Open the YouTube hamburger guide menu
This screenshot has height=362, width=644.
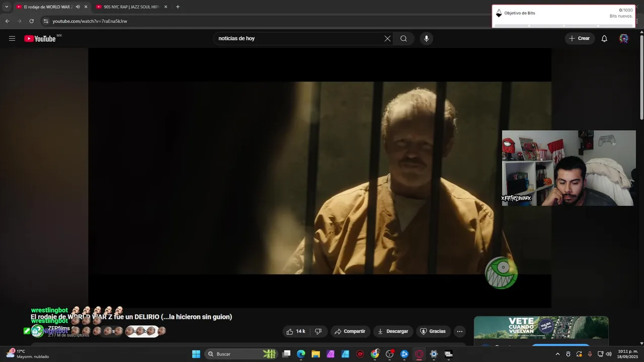[x=12, y=39]
